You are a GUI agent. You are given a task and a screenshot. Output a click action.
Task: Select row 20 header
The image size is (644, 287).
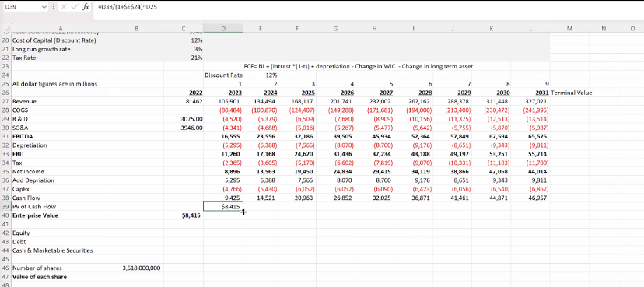[x=5, y=40]
